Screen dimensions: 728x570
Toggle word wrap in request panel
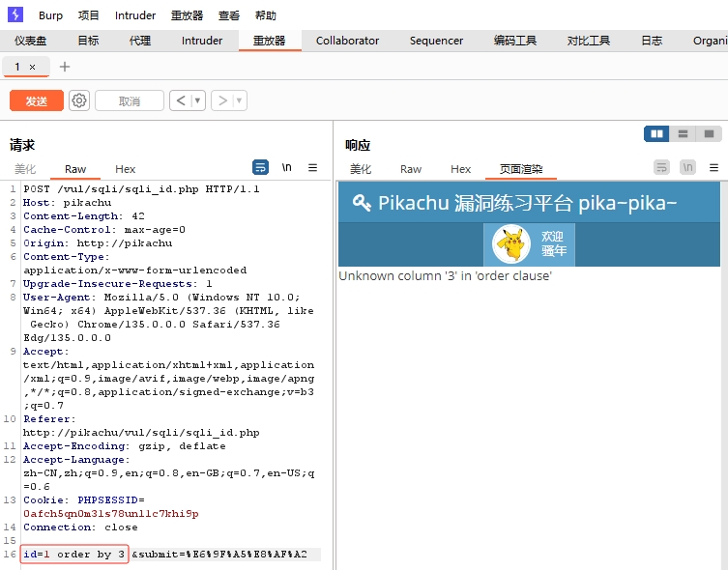tap(260, 167)
